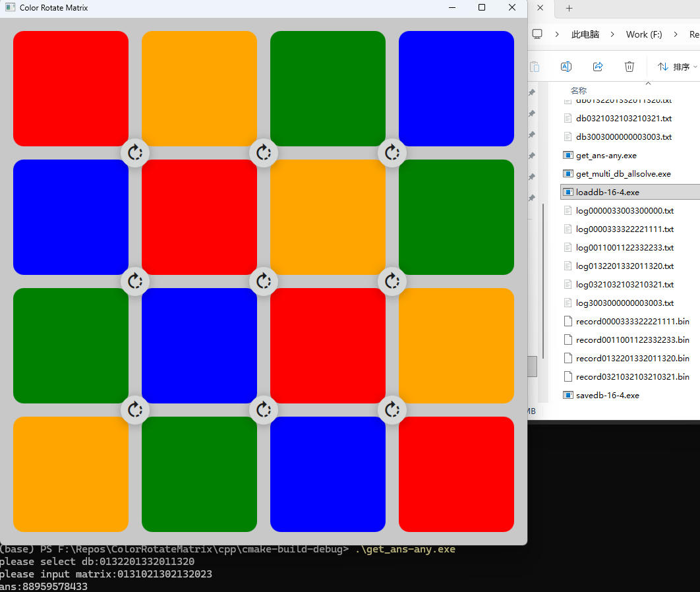Click the top-left rotate button in the grid

pyautogui.click(x=135, y=153)
